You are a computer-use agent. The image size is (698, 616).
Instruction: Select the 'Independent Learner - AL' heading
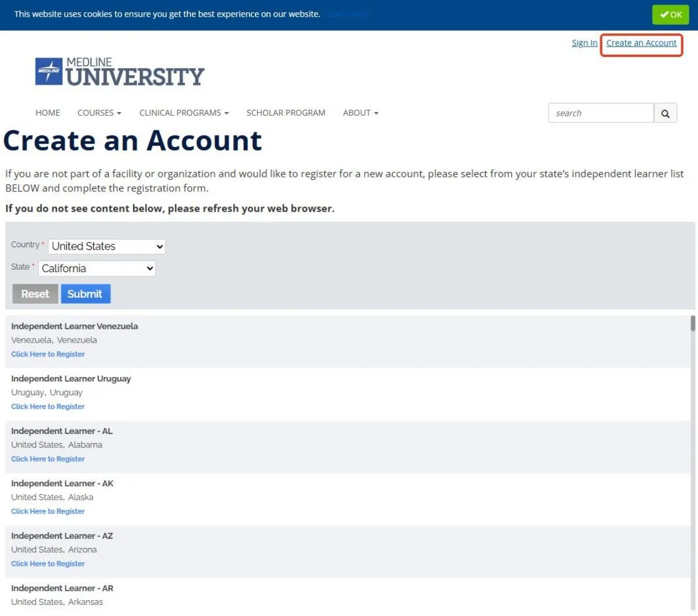(x=62, y=431)
